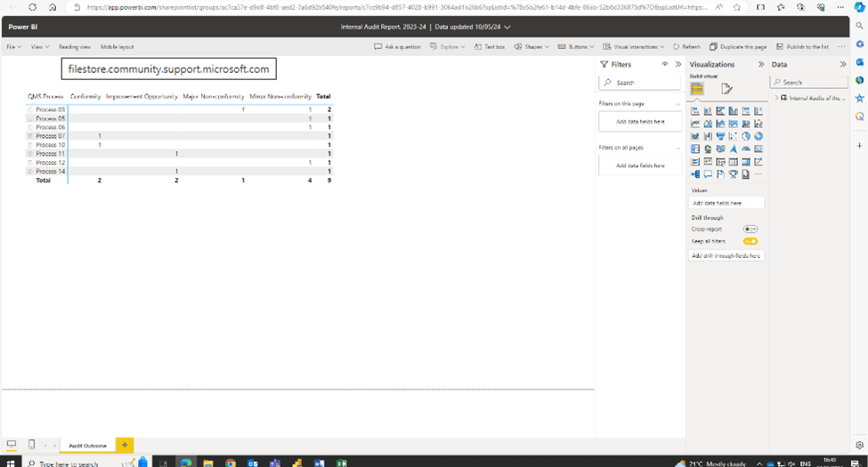Open the Shapes dropdown
This screenshot has height=467, width=868.
(531, 47)
